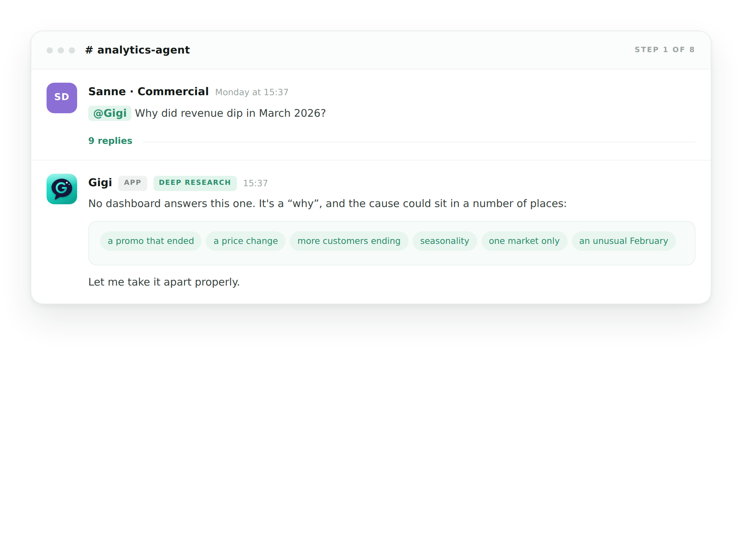Pick the 'seasonality' chip

(x=445, y=241)
